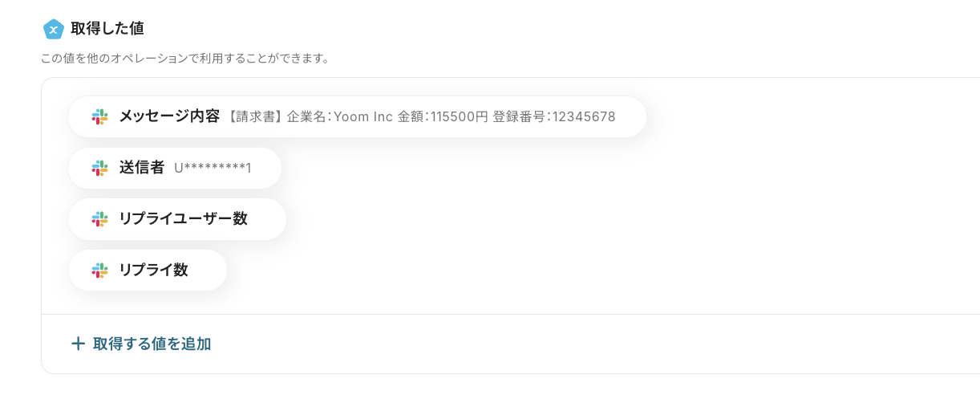Click the Slack icon on the リプライ数 chip
The height and width of the screenshot is (403, 980).
(x=99, y=271)
